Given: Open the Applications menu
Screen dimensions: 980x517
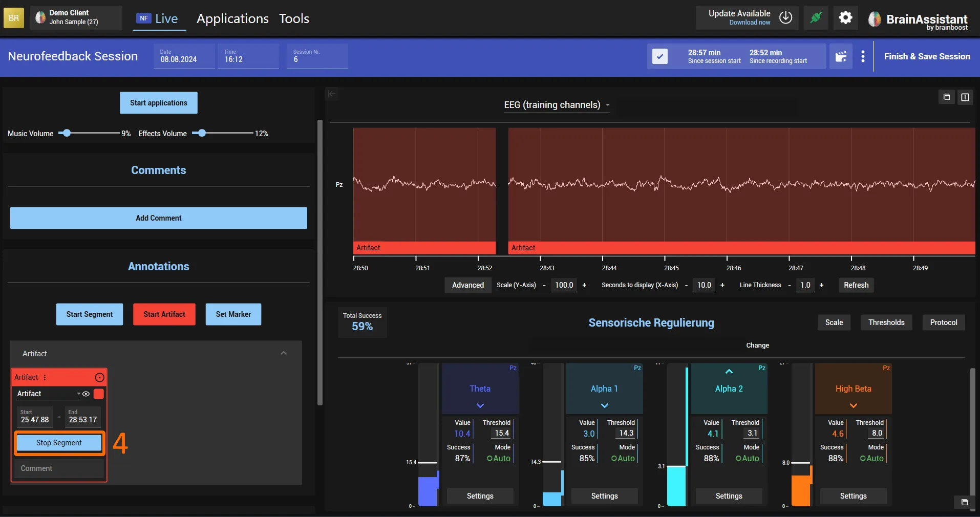Looking at the screenshot, I should tap(232, 19).
